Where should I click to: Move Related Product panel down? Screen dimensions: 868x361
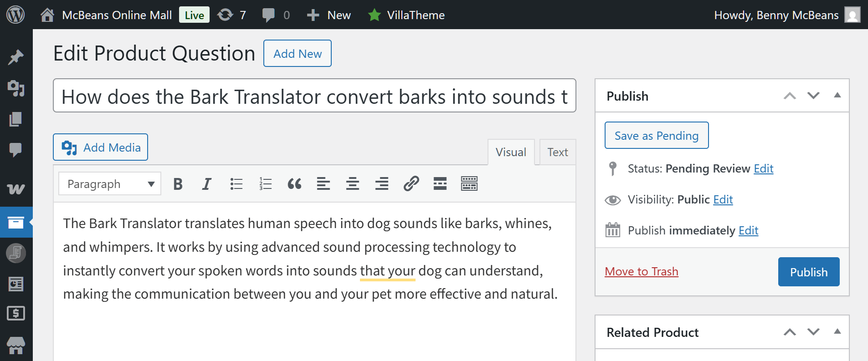click(x=813, y=332)
